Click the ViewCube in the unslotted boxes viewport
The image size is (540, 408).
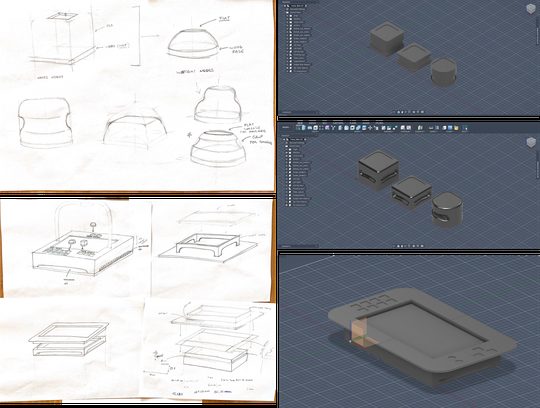531,9
